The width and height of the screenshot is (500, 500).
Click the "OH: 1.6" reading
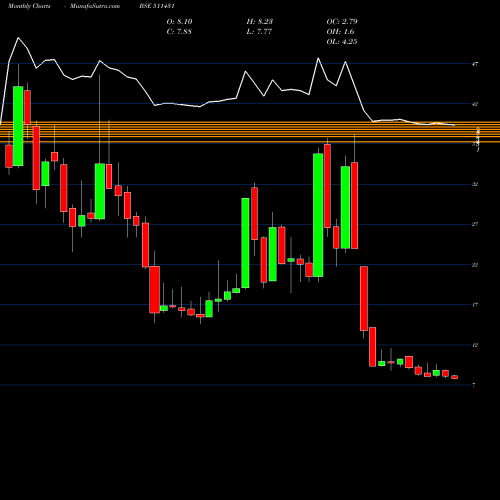click(x=340, y=32)
